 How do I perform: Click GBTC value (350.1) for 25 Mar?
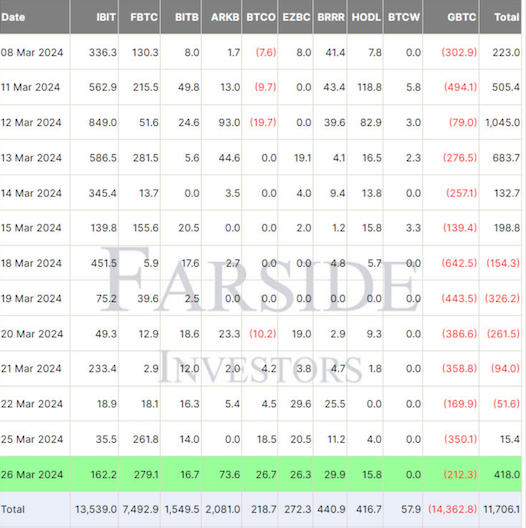(x=461, y=439)
